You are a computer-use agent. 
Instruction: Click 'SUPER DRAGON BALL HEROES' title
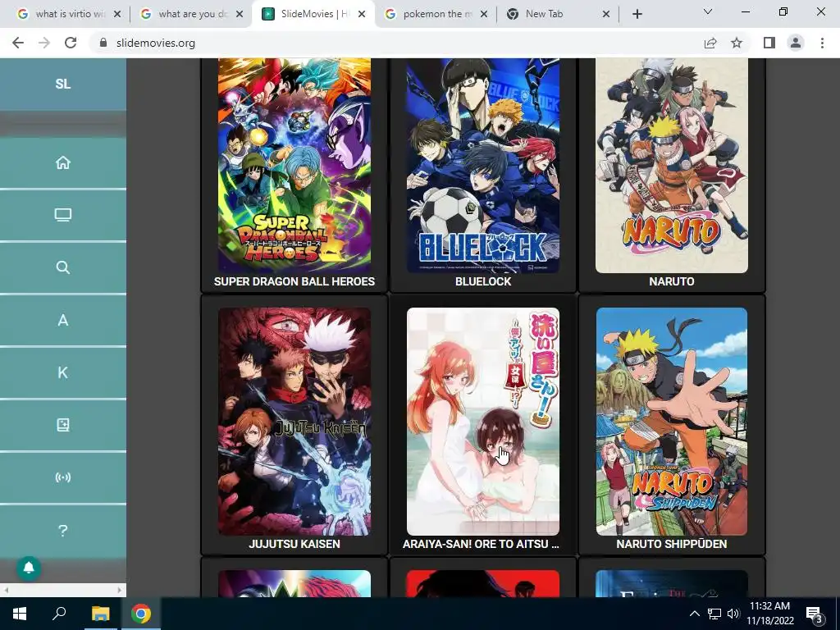pos(294,281)
